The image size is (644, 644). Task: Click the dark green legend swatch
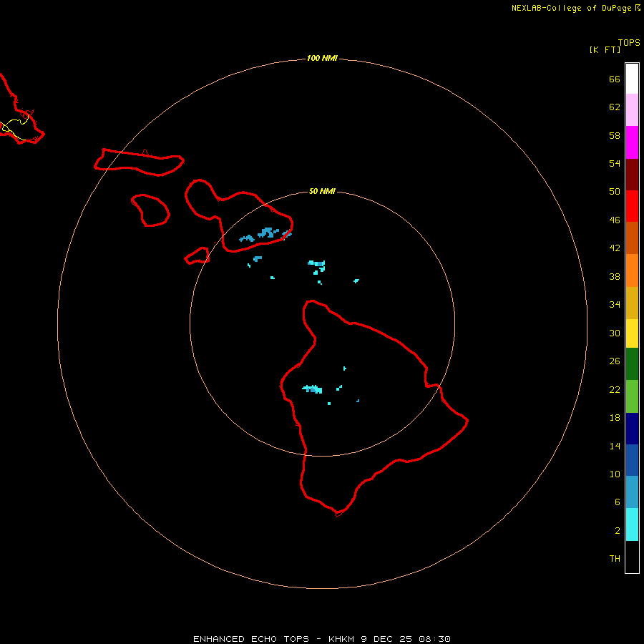click(x=632, y=364)
